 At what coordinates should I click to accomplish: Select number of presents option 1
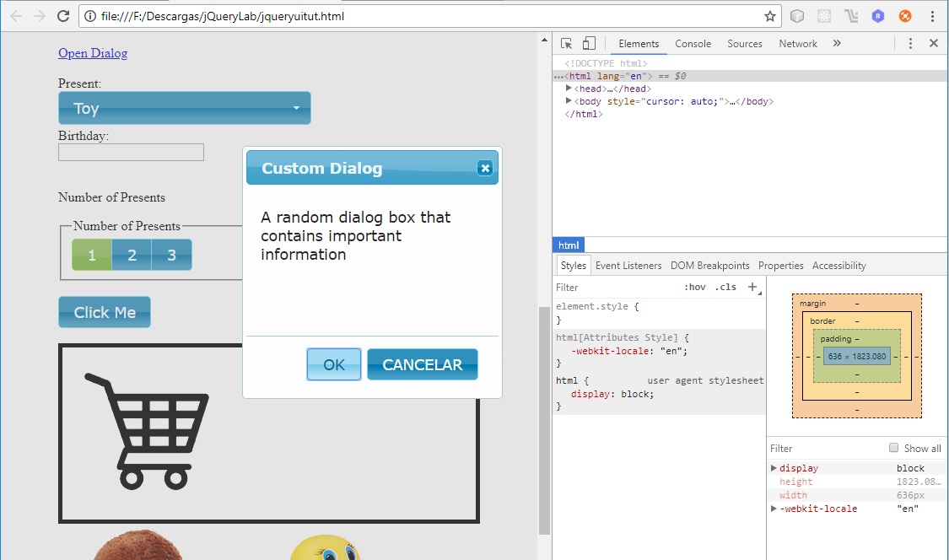[x=92, y=255]
